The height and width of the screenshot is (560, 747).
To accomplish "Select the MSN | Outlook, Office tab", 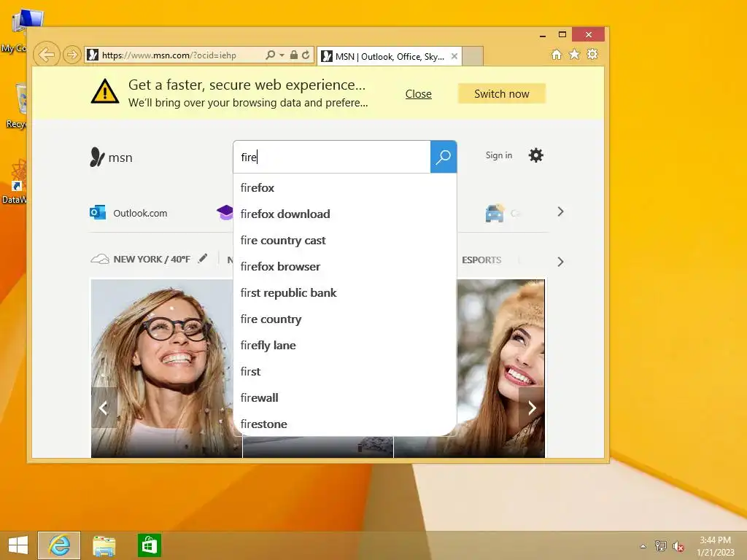I will [x=389, y=57].
